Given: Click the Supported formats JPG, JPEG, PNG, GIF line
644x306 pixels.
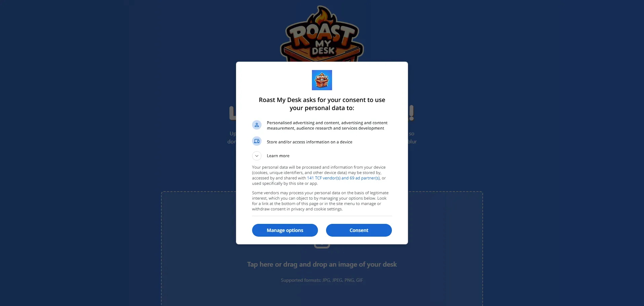Looking at the screenshot, I should pyautogui.click(x=322, y=280).
